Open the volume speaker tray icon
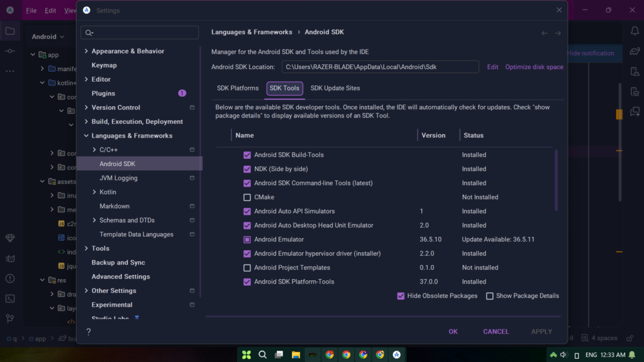The height and width of the screenshot is (362, 644). point(563,355)
